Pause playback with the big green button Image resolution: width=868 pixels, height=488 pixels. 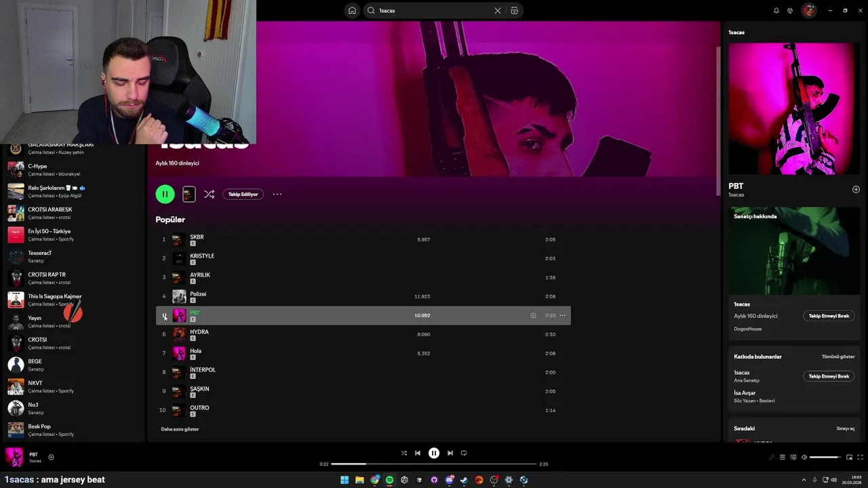click(165, 194)
